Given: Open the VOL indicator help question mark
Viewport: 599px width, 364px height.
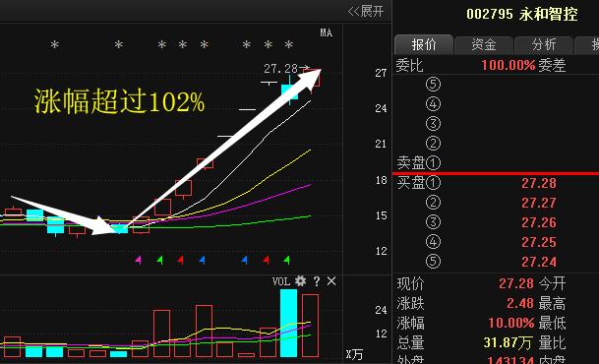Looking at the screenshot, I should (x=317, y=281).
